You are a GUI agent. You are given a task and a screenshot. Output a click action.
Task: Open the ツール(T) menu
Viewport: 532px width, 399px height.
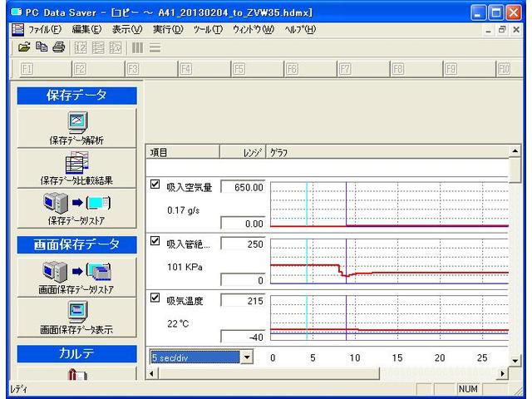coord(207,30)
